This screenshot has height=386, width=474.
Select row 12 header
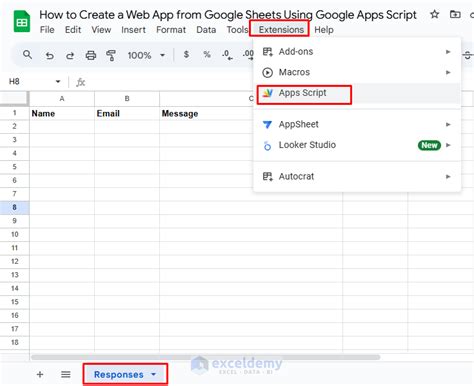point(14,261)
